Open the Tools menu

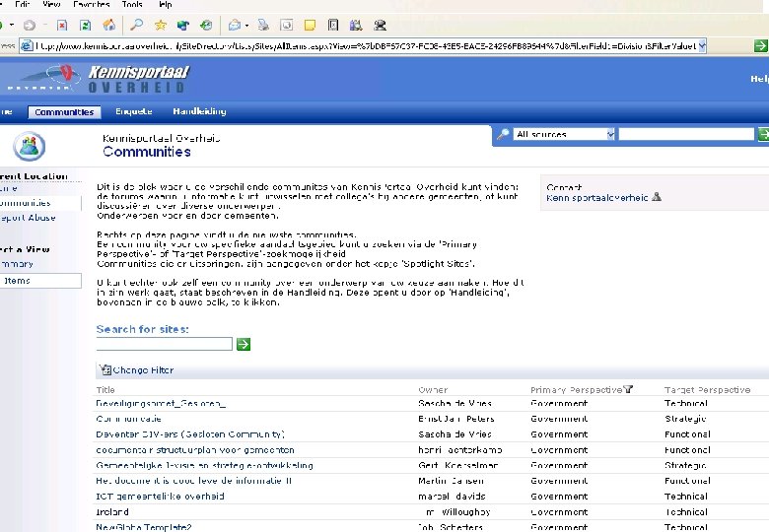tap(132, 4)
